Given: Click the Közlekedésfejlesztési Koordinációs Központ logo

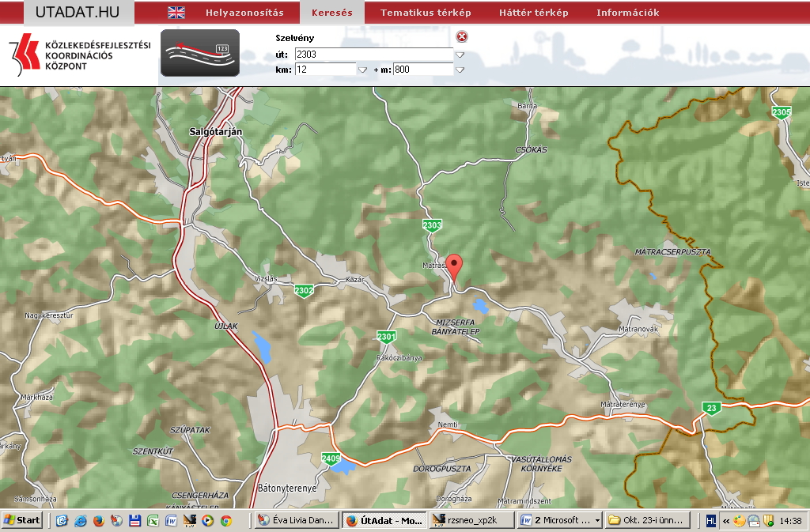Looking at the screenshot, I should (x=78, y=55).
